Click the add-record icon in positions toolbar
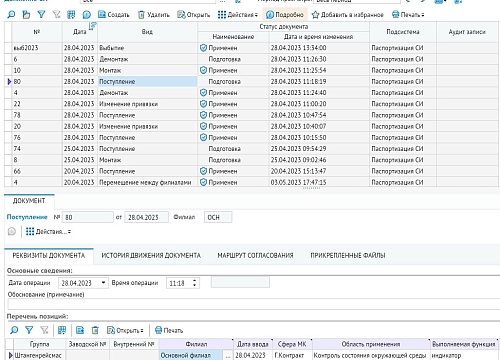This screenshot has width=500, height=360. tap(80, 330)
